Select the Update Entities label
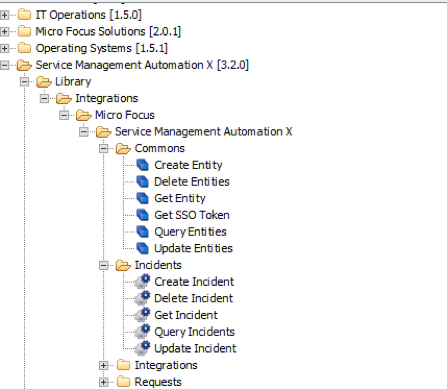The image size is (447, 389). pos(193,248)
